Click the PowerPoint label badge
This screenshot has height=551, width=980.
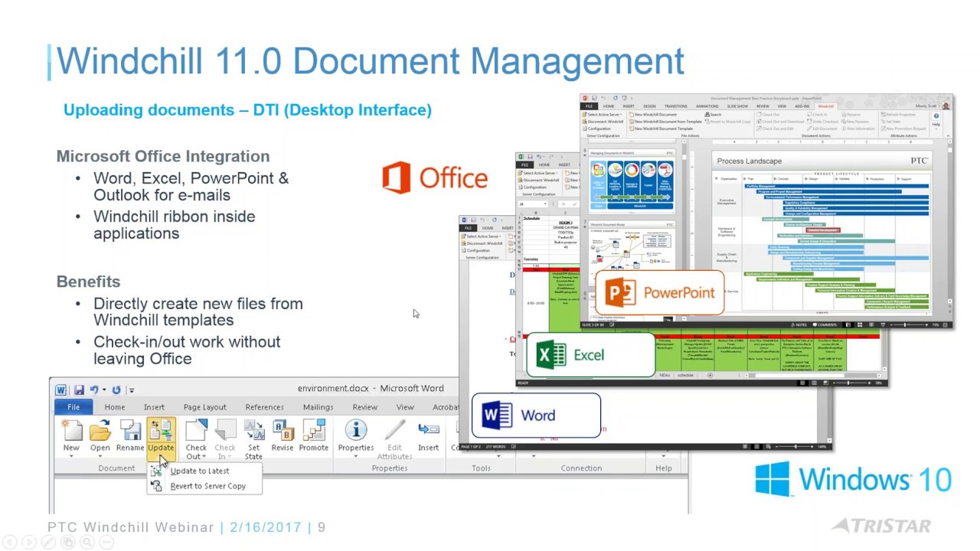(x=659, y=292)
